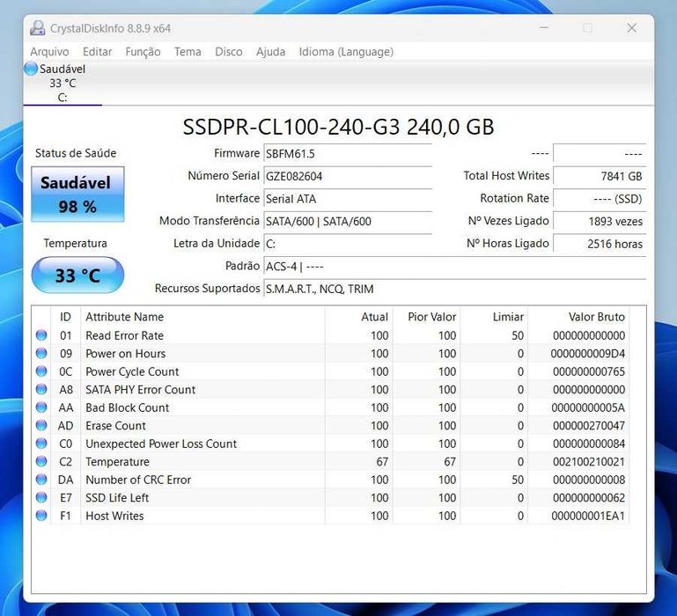677x616 pixels.
Task: Open the Arquivo menu
Action: click(x=49, y=52)
